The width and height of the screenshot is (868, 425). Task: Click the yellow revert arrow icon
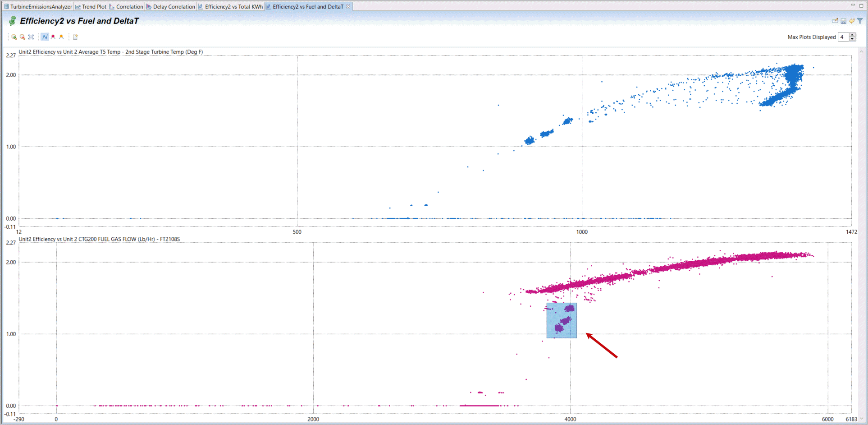(x=852, y=21)
